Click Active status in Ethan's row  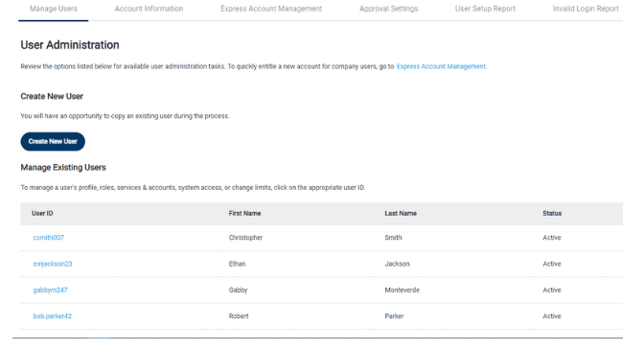[x=552, y=264]
